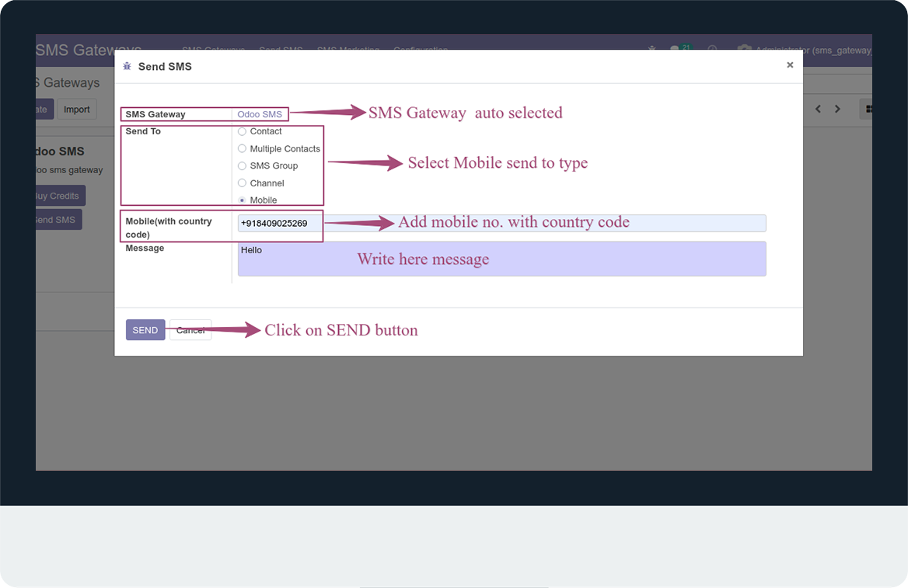Viewport: 908px width, 588px height.
Task: Click Buy Credits in background window
Action: [x=61, y=196]
